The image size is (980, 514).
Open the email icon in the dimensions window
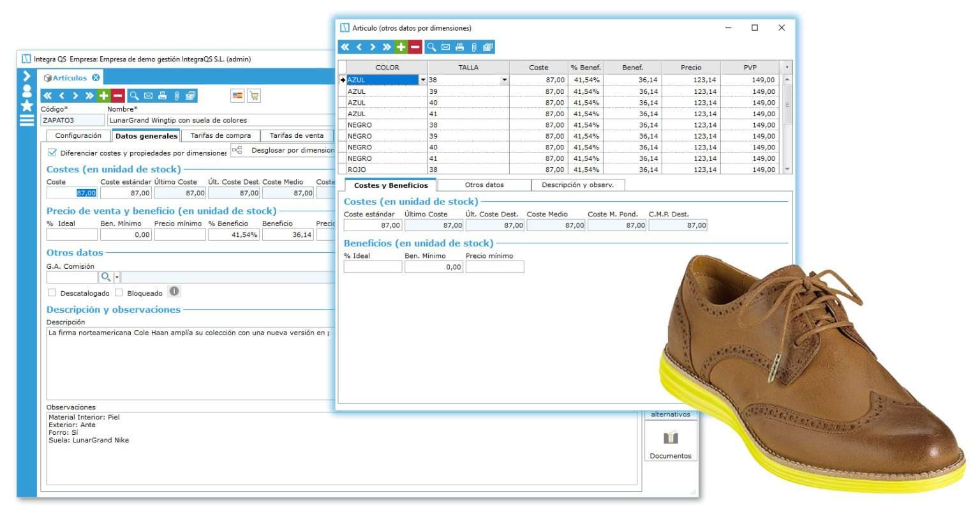(445, 46)
